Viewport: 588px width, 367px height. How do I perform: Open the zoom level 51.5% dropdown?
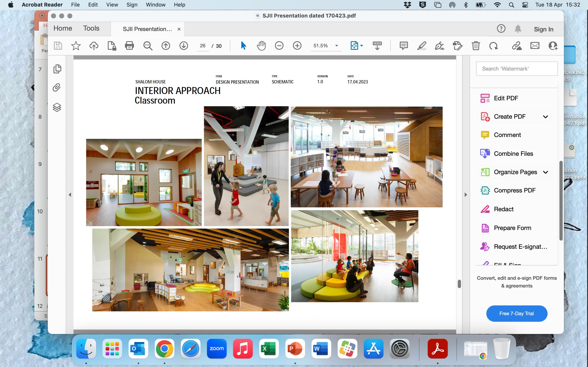[x=336, y=46]
